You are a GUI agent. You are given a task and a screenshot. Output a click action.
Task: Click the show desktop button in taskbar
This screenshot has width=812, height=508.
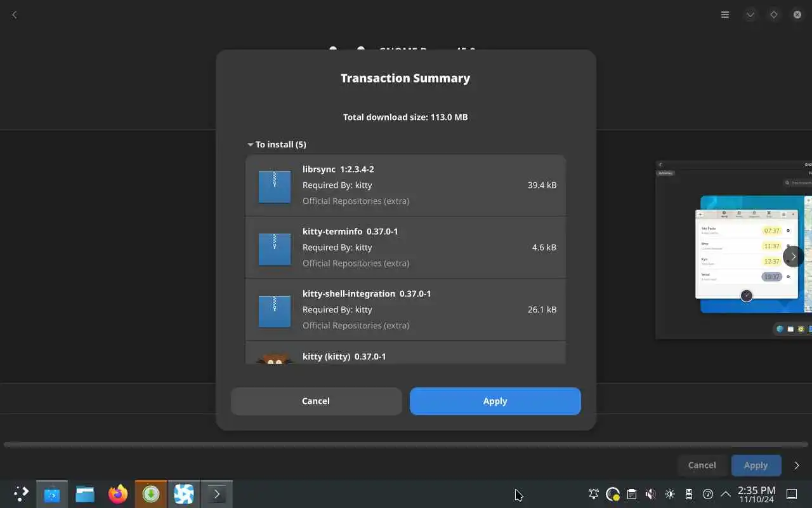pyautogui.click(x=792, y=494)
